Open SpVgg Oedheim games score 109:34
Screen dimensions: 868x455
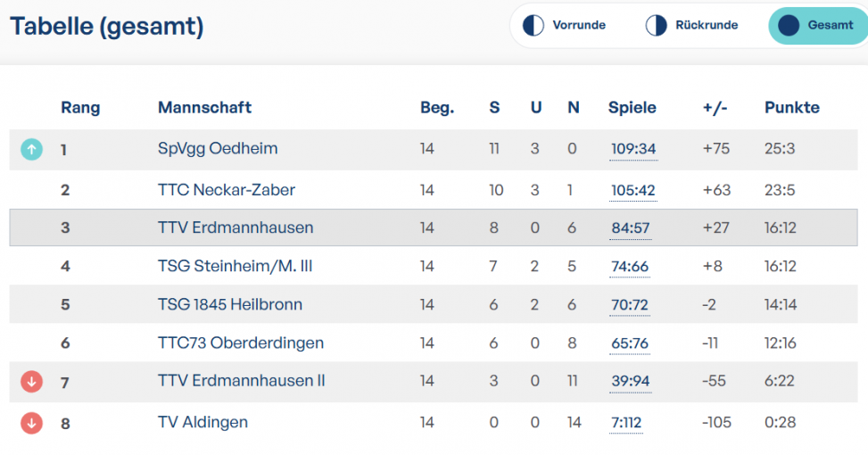pyautogui.click(x=633, y=149)
